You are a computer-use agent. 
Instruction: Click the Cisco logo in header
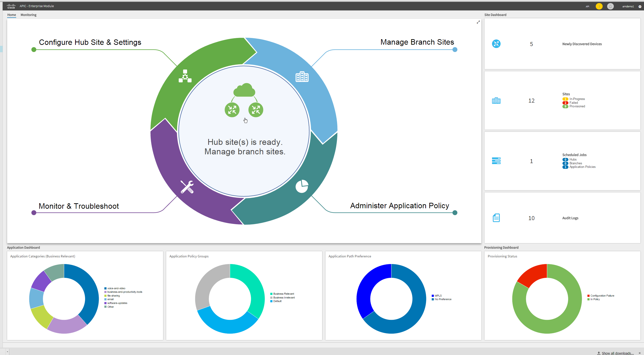[x=11, y=6]
